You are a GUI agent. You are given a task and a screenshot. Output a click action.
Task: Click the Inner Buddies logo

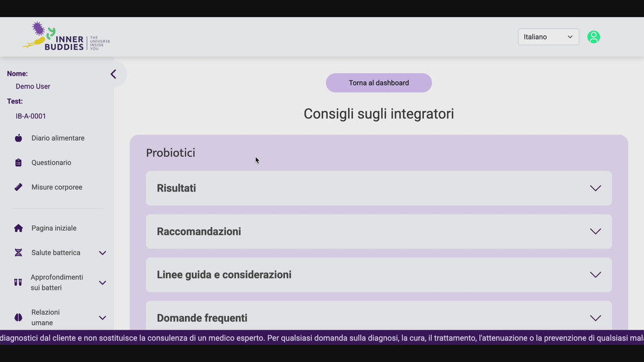tap(66, 37)
